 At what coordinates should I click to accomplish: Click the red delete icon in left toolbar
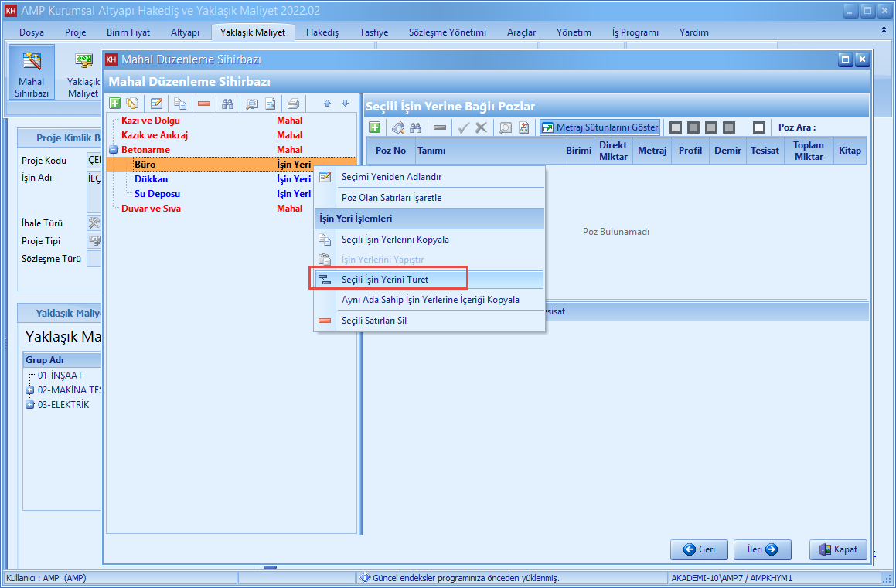[x=204, y=104]
